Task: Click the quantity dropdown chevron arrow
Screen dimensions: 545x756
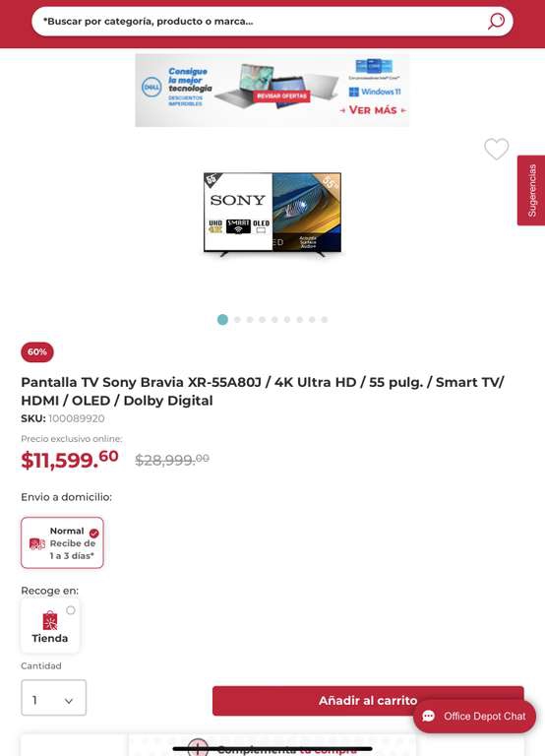Action: pyautogui.click(x=69, y=701)
